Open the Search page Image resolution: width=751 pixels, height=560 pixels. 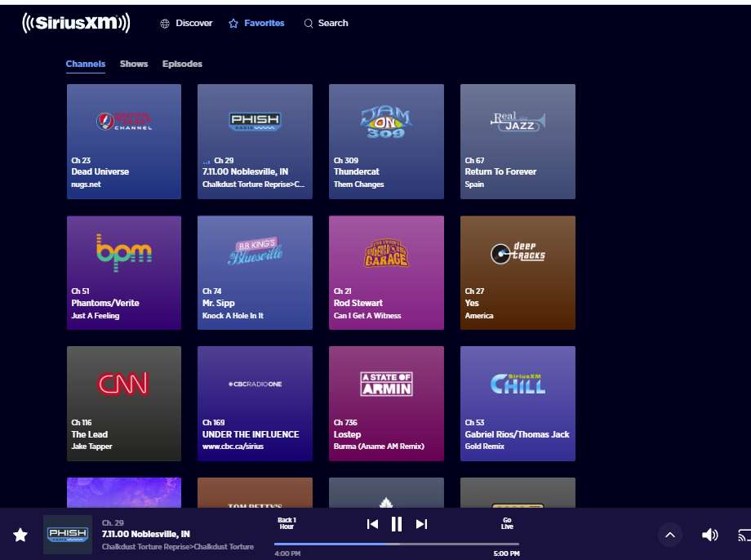point(326,23)
